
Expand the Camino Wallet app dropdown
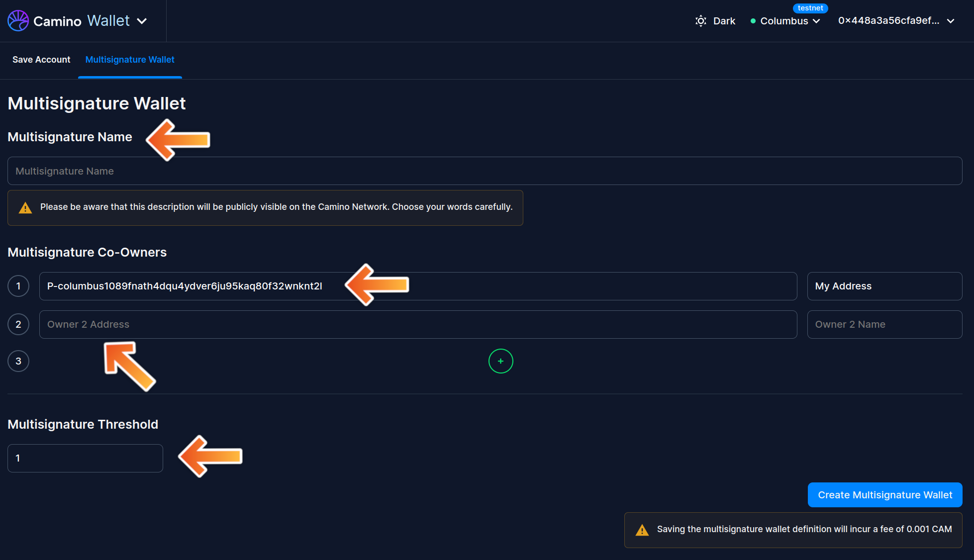[x=142, y=21]
